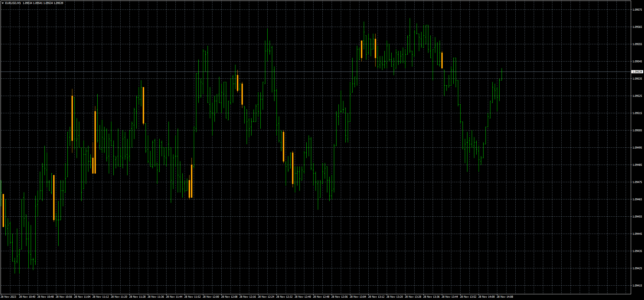
Task: Click the 28 Nov 12:56 time label
Action: (340, 297)
